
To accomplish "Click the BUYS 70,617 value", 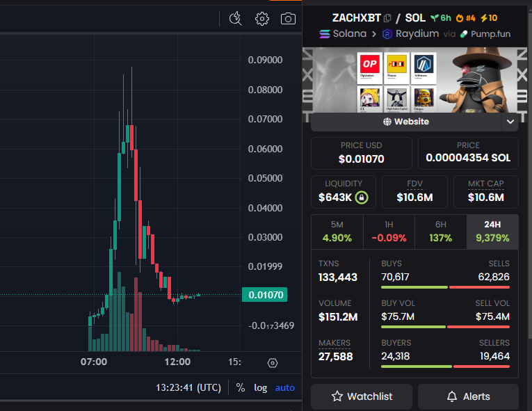I will [x=395, y=277].
